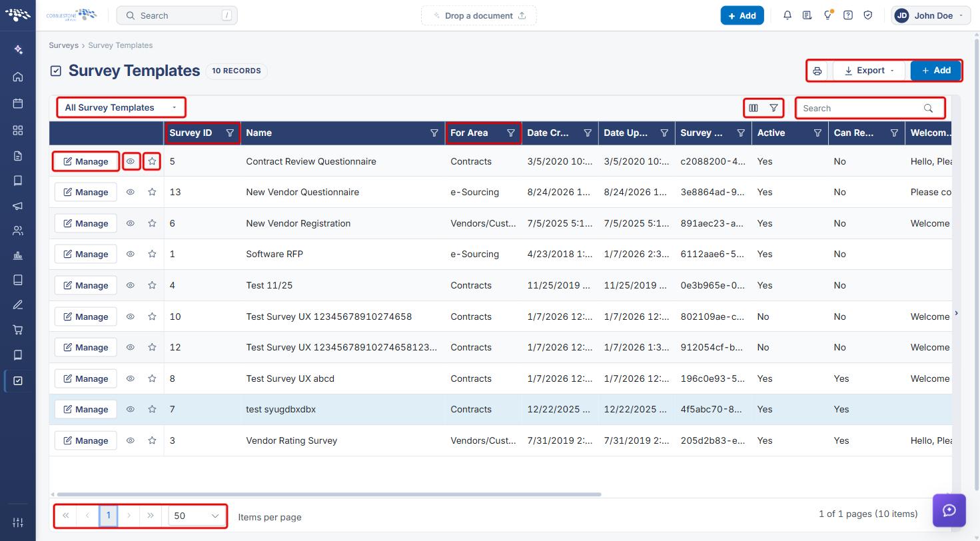Screen dimensions: 980x541
Task: Print the survey templates list
Action: tap(817, 71)
